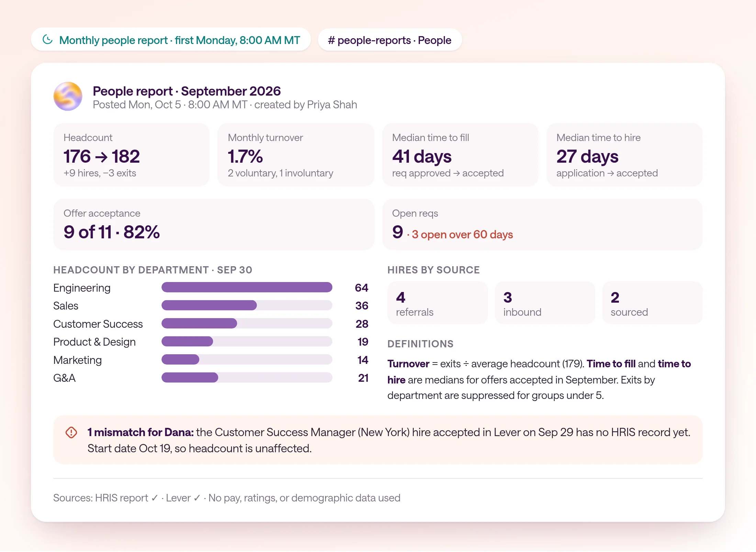Select the 3 inbound source card
This screenshot has height=552, width=756.
[x=545, y=303]
